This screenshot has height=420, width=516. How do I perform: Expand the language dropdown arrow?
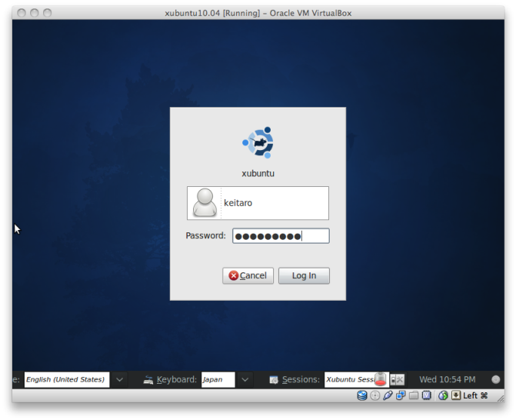tap(119, 379)
